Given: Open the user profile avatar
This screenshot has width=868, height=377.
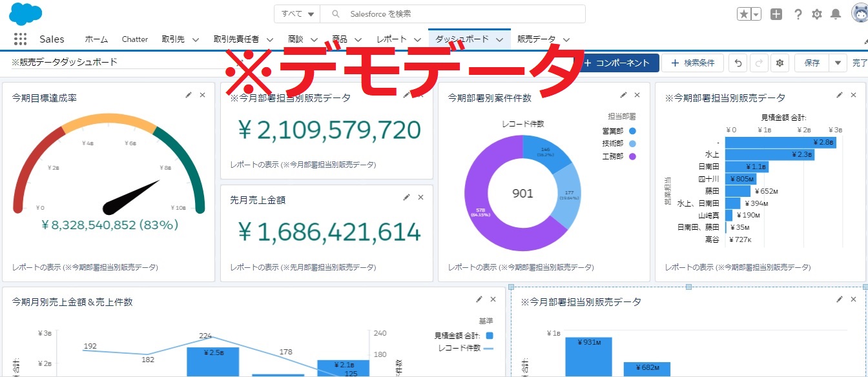Looking at the screenshot, I should (x=860, y=14).
